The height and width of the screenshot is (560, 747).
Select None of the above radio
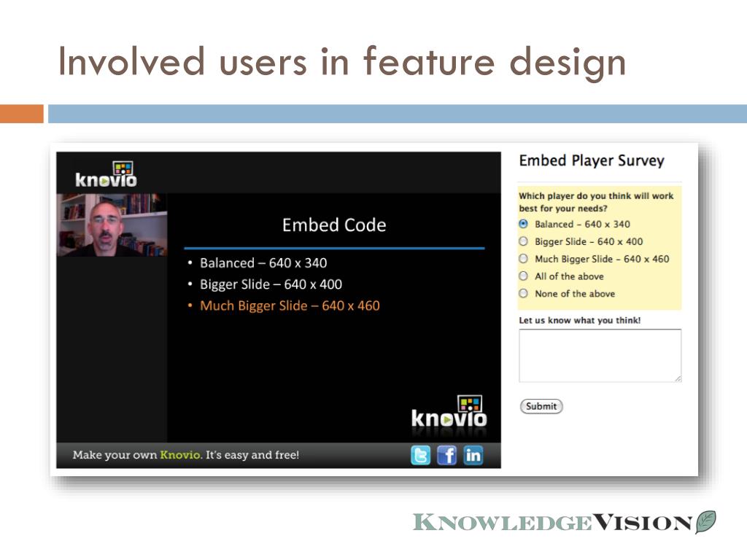(524, 293)
